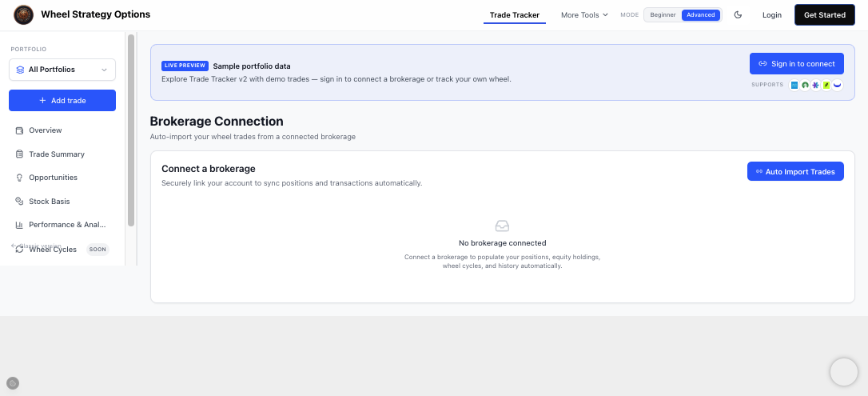Open the Trade Tracker tab

(x=514, y=15)
